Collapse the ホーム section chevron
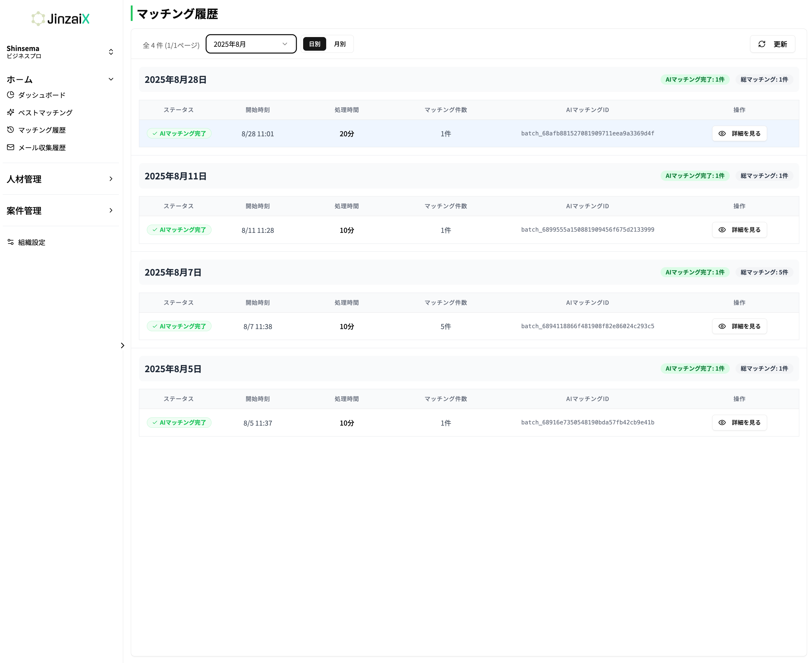This screenshot has height=663, width=812. (111, 80)
